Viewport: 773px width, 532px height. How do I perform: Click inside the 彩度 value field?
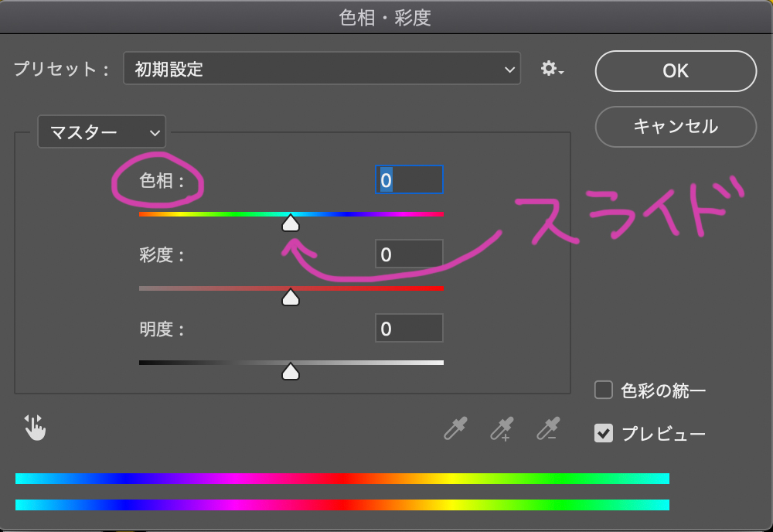click(409, 254)
